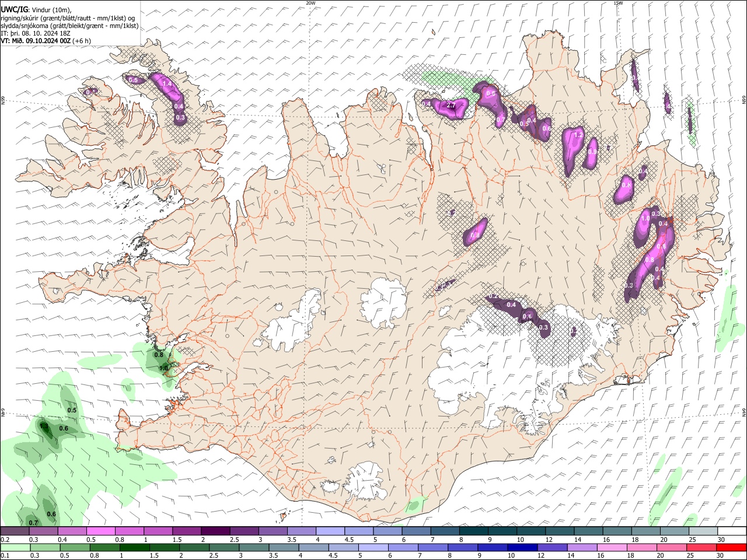Select the 10 dark teal snow scale swatch
This screenshot has height=560, width=747.
click(531, 531)
